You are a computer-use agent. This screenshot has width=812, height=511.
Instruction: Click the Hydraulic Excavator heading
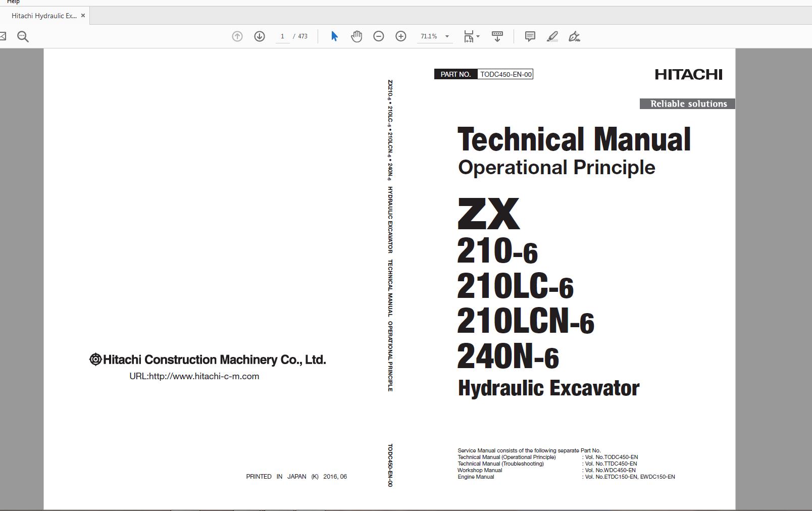[549, 388]
